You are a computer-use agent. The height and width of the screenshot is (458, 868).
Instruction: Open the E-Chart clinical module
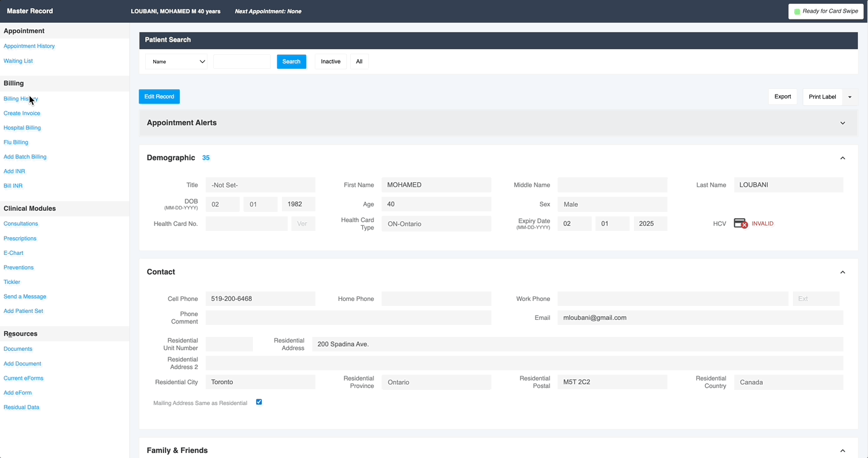point(13,252)
